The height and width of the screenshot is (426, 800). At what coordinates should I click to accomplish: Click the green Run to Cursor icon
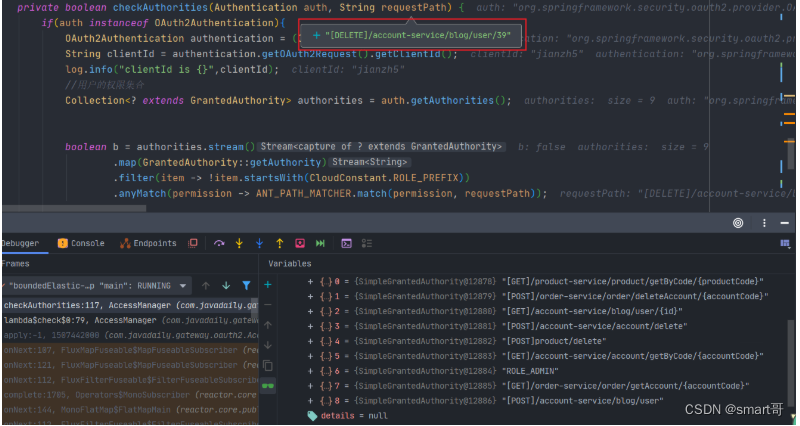(x=320, y=243)
